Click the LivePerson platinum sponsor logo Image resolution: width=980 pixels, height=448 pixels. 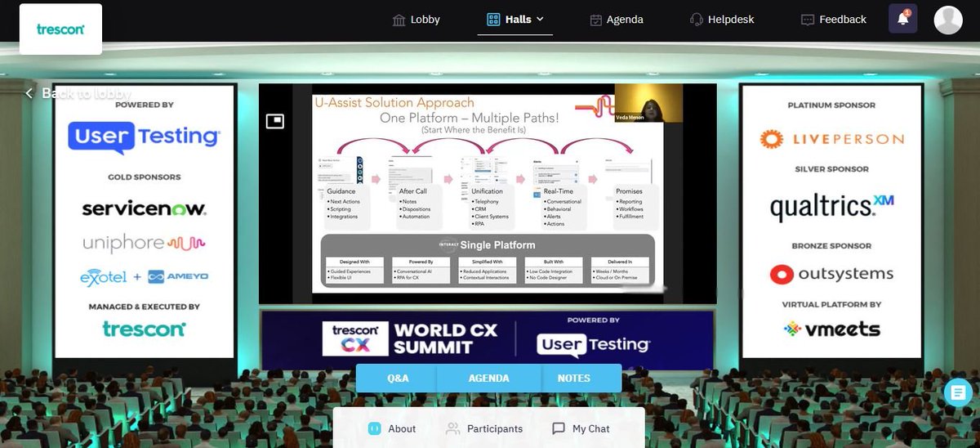coord(832,139)
